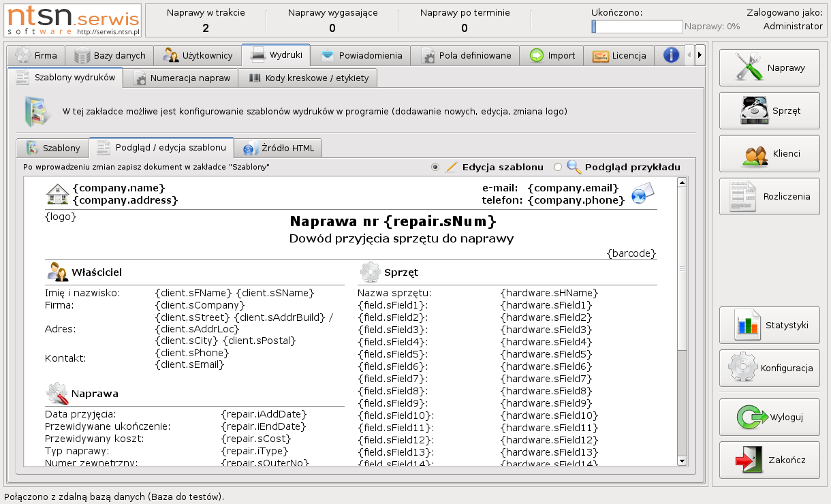831x504 pixels.
Task: Click the globe email icon in template
Action: click(x=642, y=194)
